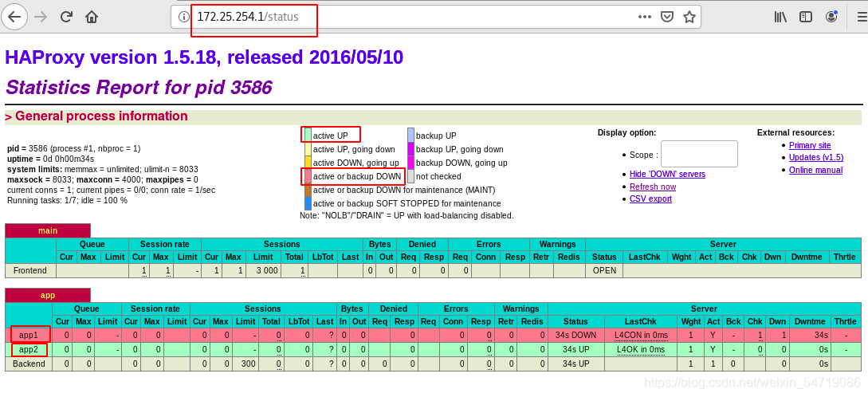The image size is (868, 397).
Task: Click the app2 server row name
Action: click(x=29, y=349)
